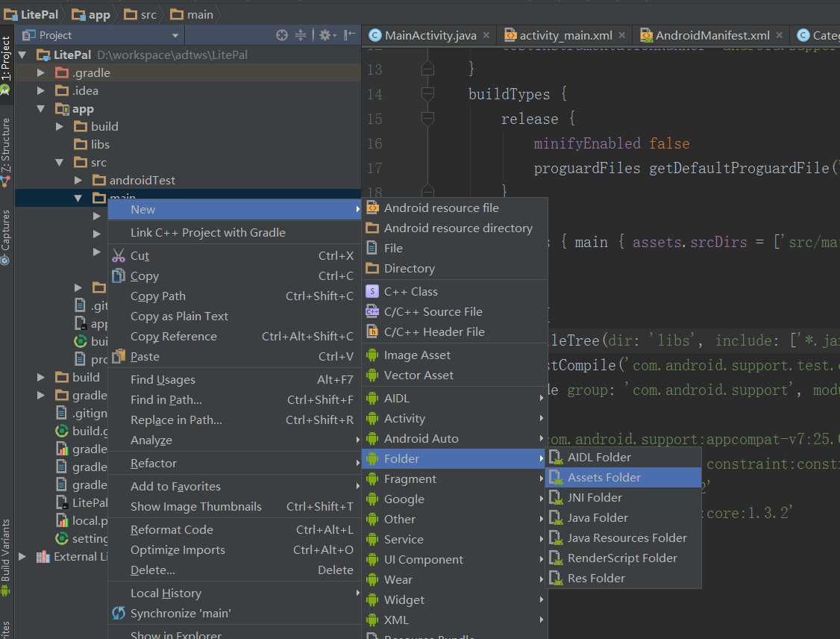Click the Android resource directory folder icon
The width and height of the screenshot is (840, 639).
click(x=372, y=228)
